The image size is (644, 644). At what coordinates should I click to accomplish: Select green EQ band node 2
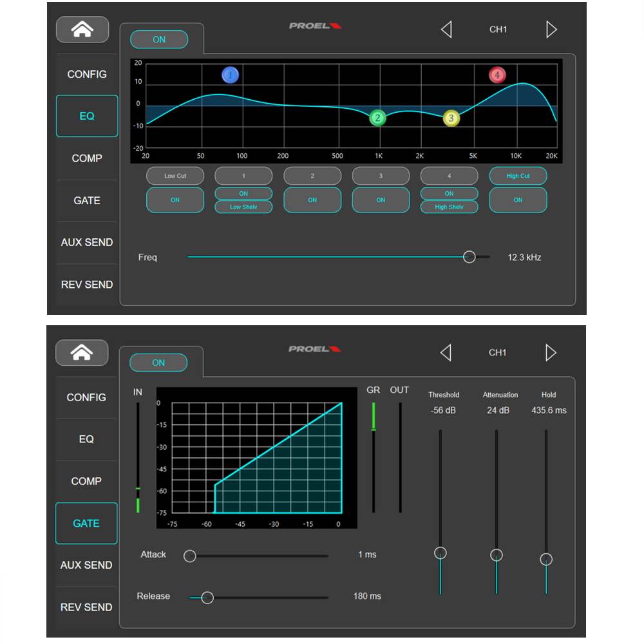click(378, 118)
